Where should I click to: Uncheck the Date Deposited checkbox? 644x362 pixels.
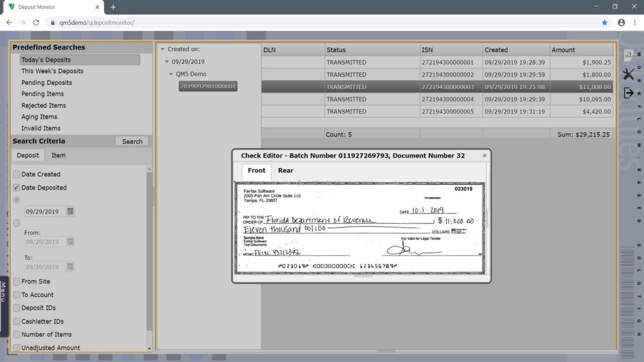click(x=17, y=188)
